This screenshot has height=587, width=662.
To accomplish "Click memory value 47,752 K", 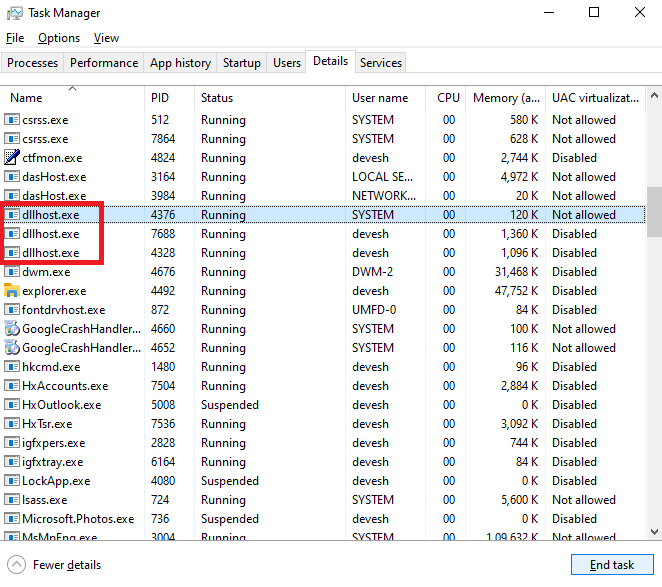I will 516,291.
